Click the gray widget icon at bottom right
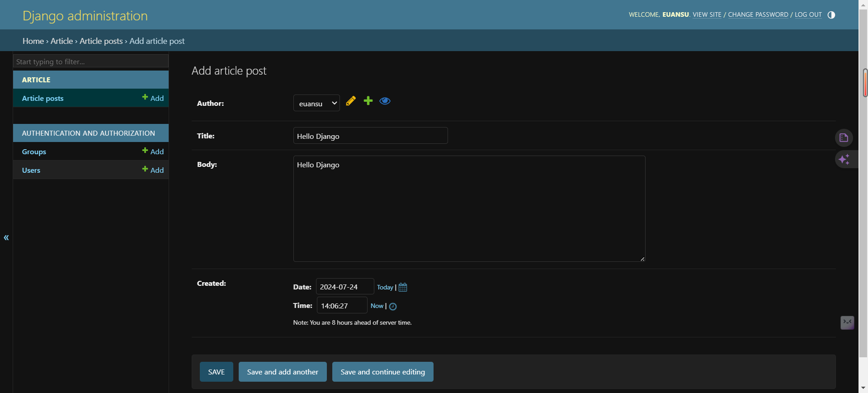Image resolution: width=868 pixels, height=393 pixels. [x=847, y=322]
